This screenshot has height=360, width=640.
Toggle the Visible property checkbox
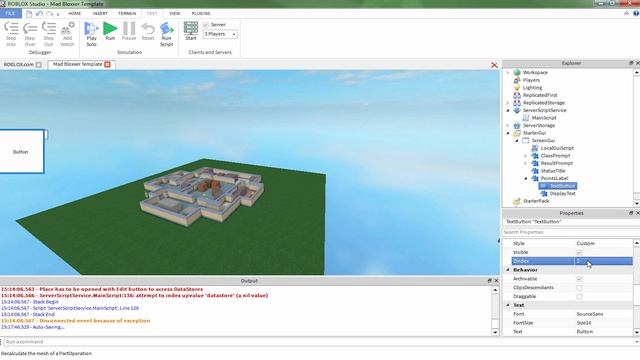tap(579, 252)
